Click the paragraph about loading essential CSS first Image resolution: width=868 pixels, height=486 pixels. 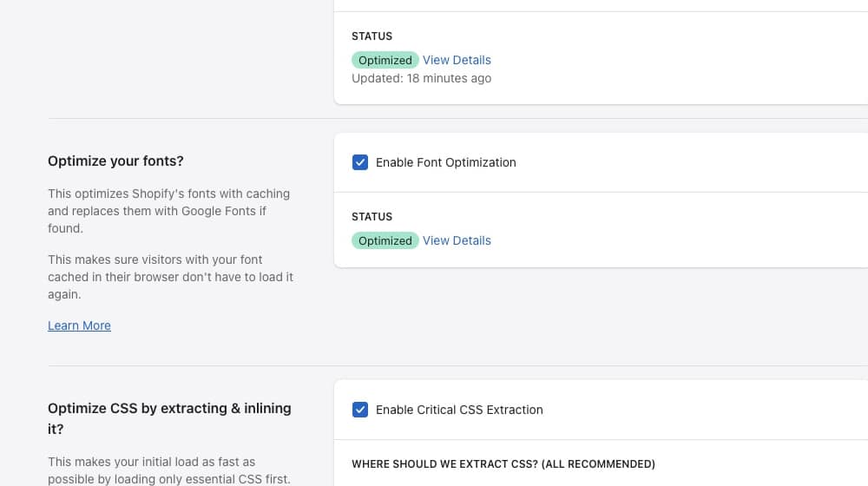(x=168, y=470)
